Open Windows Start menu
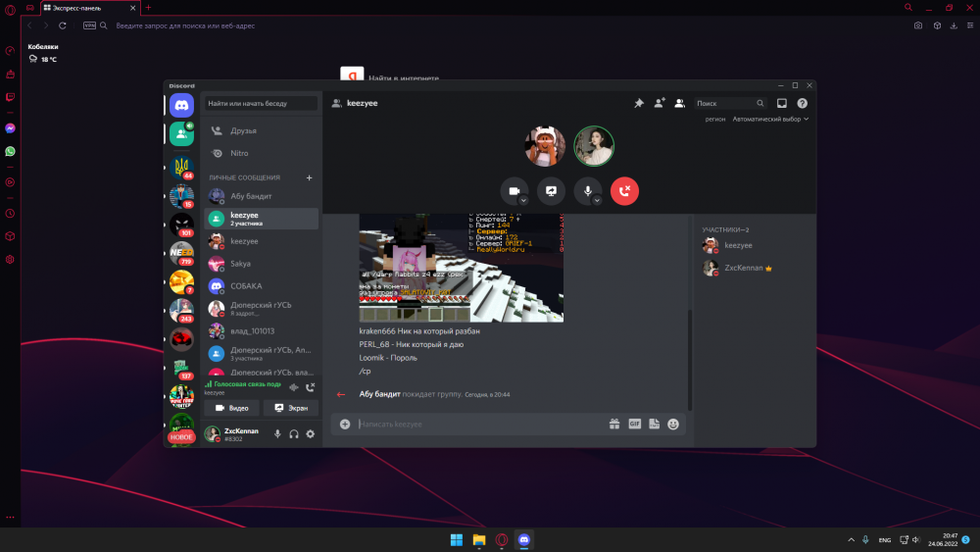Viewport: 980px width, 552px height. click(457, 539)
